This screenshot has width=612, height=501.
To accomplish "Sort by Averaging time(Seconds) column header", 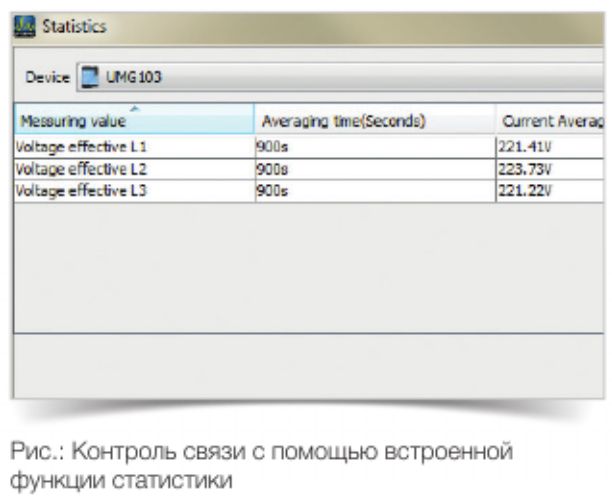I will (x=343, y=121).
